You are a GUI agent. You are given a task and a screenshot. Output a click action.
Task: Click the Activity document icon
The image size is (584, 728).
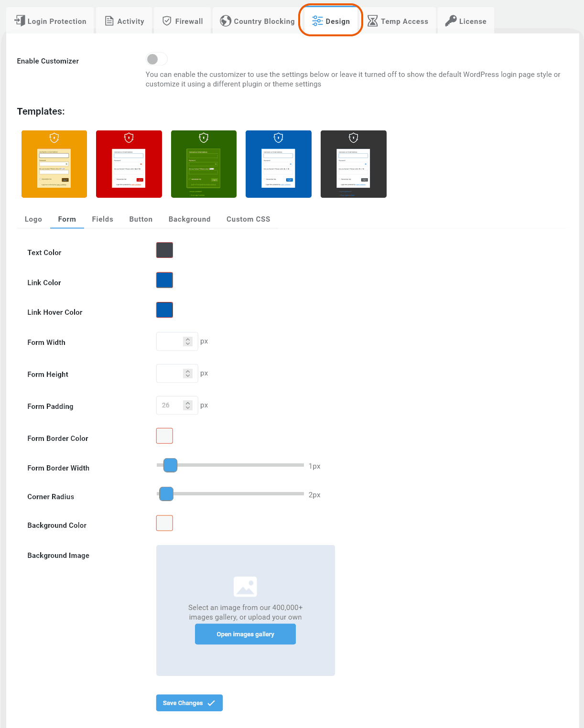(x=109, y=21)
